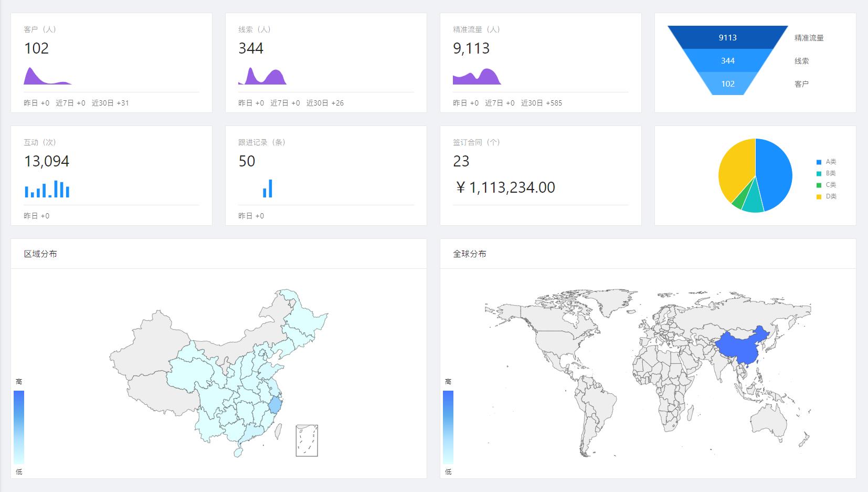Select the 344 线索 funnel segment
The width and height of the screenshot is (868, 492).
point(727,60)
